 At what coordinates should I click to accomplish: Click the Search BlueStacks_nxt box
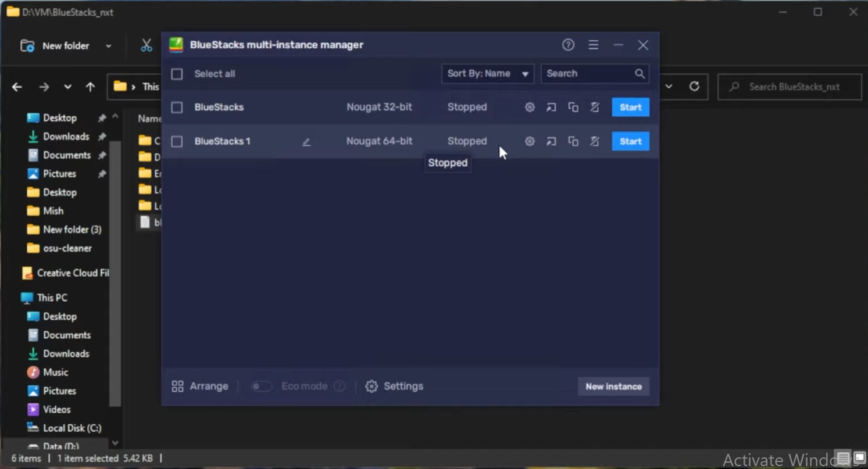click(x=789, y=87)
